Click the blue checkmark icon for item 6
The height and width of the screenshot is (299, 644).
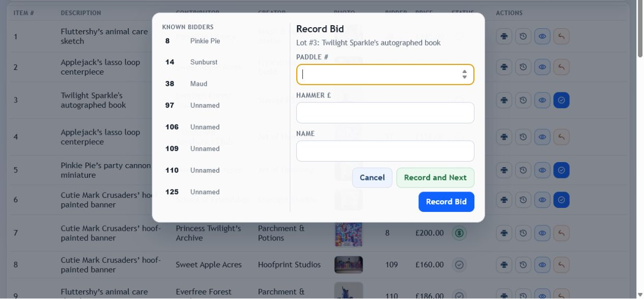tap(561, 200)
